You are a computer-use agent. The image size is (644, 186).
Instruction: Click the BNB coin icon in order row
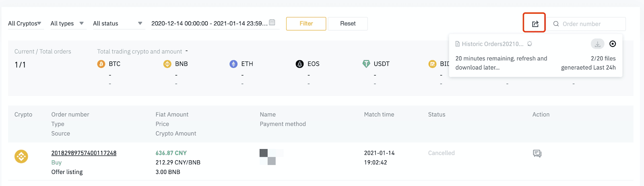pos(21,156)
